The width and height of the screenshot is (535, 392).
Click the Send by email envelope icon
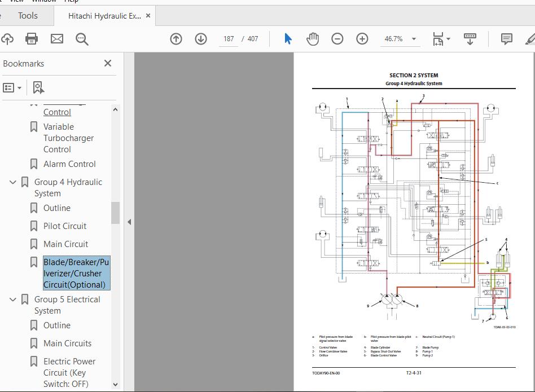click(x=57, y=39)
